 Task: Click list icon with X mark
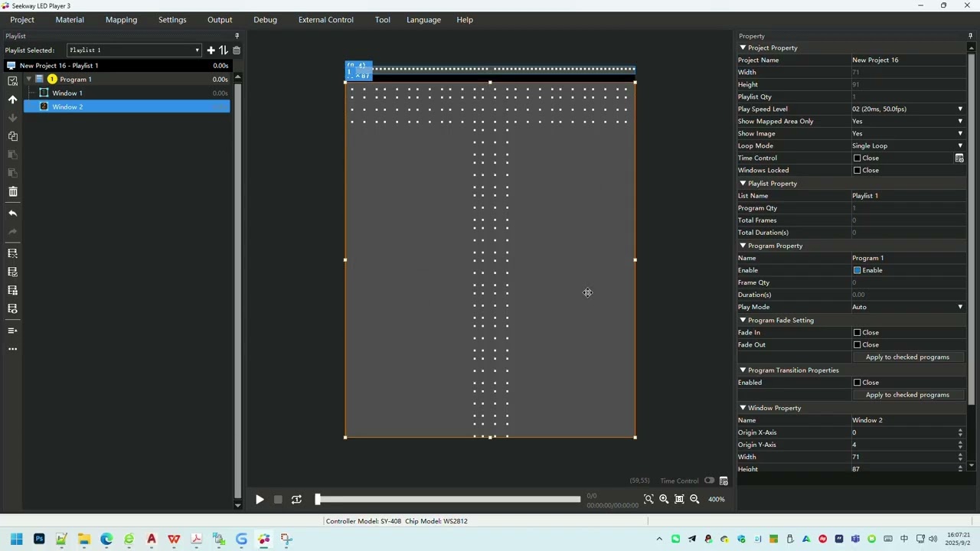pyautogui.click(x=12, y=253)
